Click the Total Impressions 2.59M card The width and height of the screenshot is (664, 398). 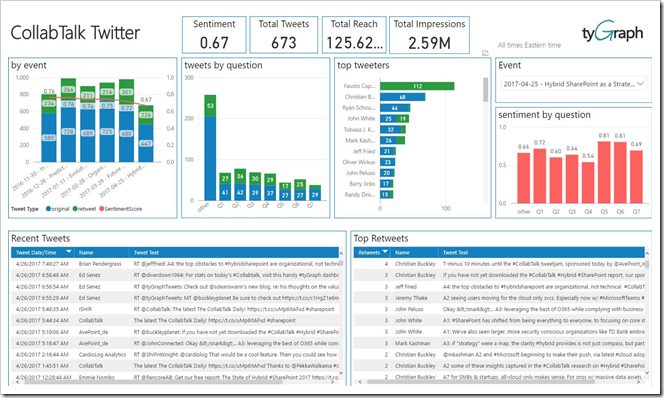click(429, 35)
